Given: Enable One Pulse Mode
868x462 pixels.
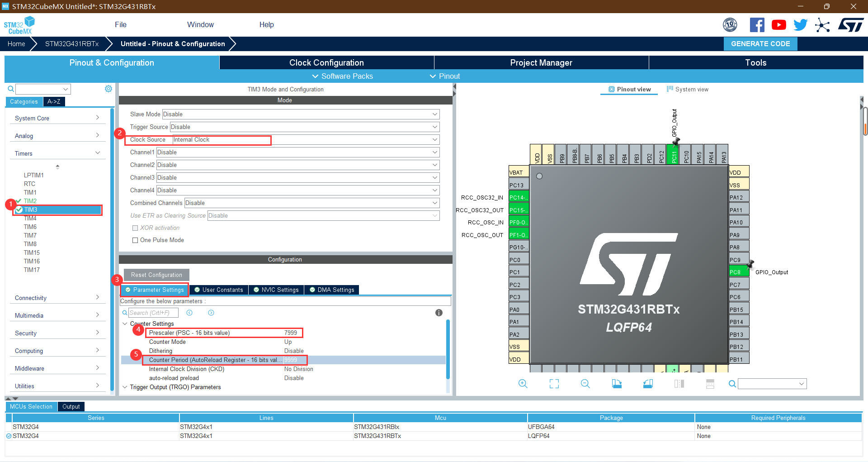Looking at the screenshot, I should [135, 240].
